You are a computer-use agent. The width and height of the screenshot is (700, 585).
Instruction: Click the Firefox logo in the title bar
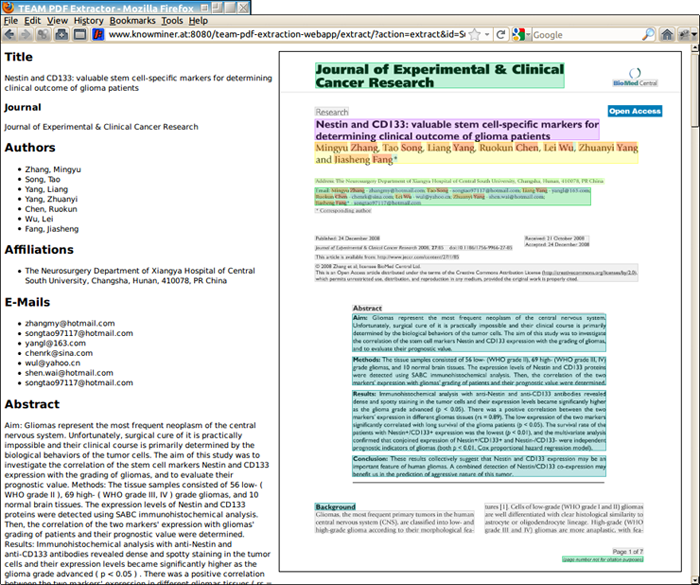tap(8, 8)
